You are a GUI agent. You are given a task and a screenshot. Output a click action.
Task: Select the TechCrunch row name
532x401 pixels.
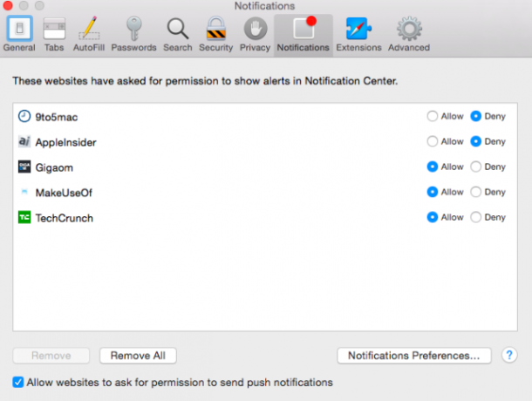[65, 218]
